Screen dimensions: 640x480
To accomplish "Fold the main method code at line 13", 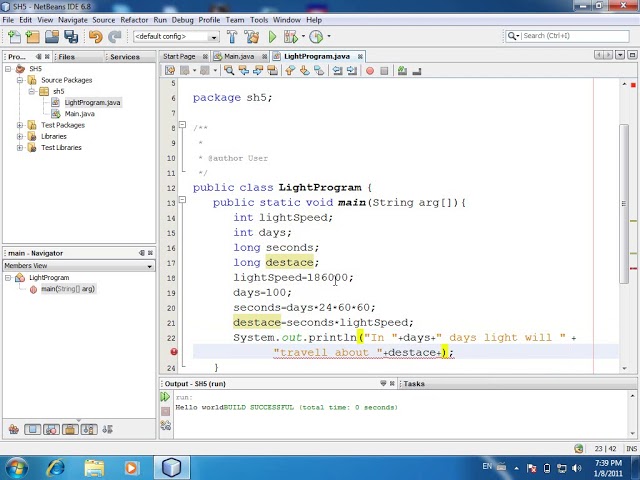I will coord(182,200).
